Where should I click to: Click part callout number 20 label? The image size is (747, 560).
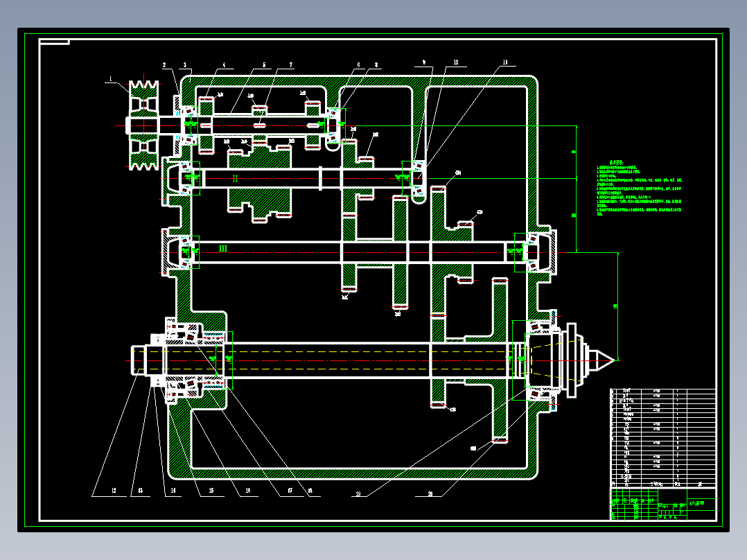[x=430, y=493]
